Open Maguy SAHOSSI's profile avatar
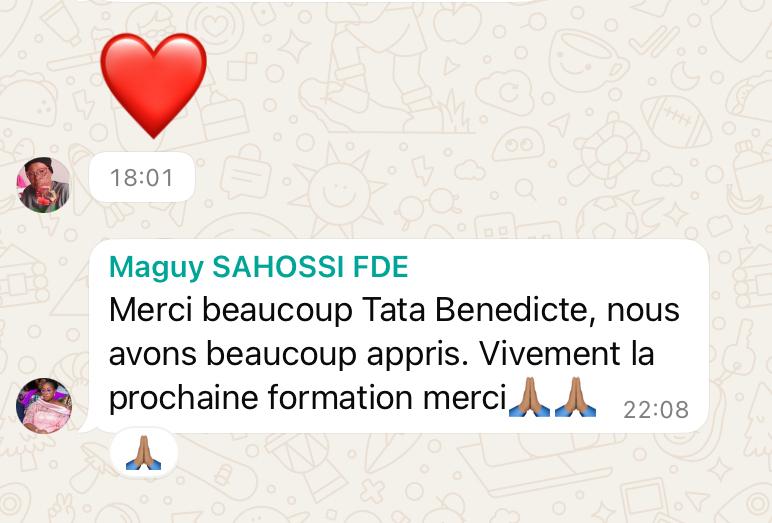This screenshot has height=523, width=772. click(x=44, y=405)
